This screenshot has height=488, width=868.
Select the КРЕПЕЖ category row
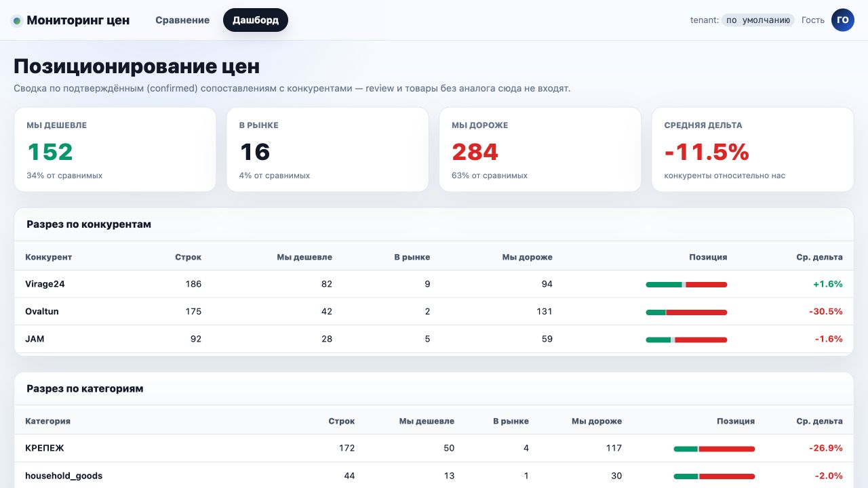click(x=434, y=448)
